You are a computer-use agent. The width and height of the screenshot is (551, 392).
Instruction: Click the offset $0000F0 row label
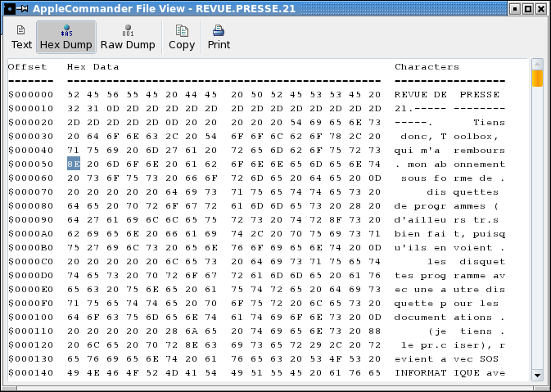(x=31, y=303)
